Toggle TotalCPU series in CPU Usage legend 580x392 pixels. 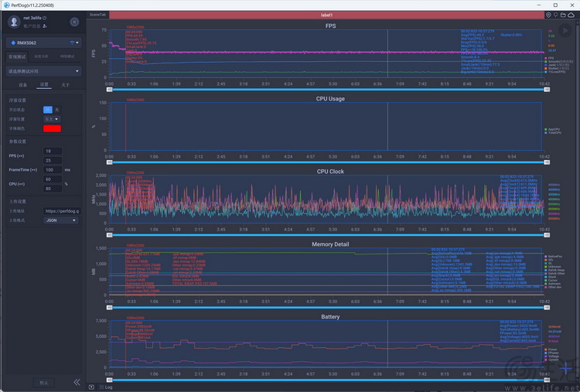pos(553,133)
